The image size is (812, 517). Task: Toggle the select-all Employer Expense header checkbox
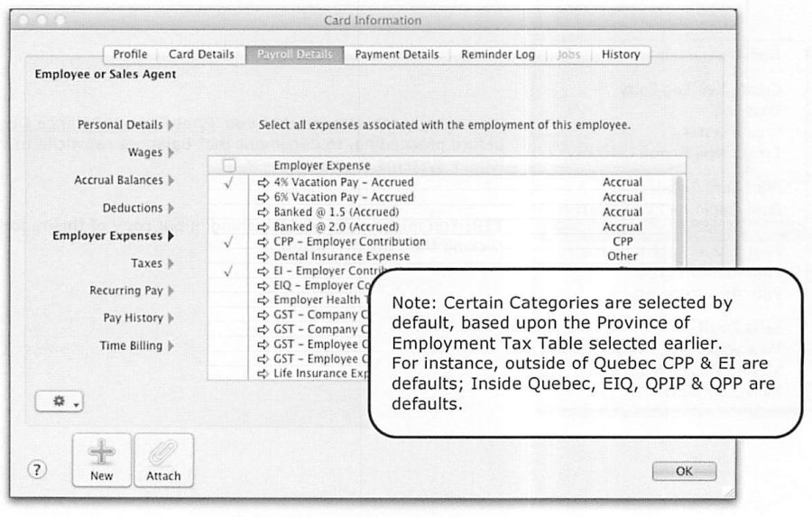coord(229,165)
